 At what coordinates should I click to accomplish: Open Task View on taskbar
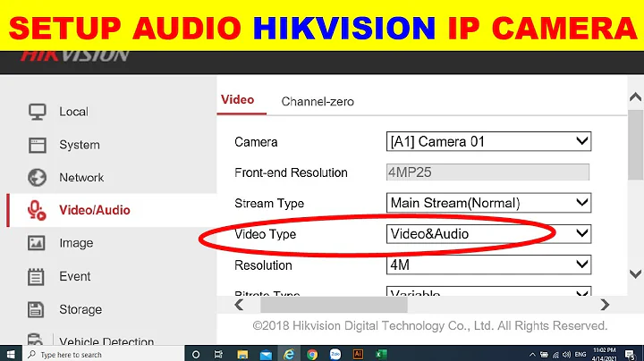(x=218, y=355)
